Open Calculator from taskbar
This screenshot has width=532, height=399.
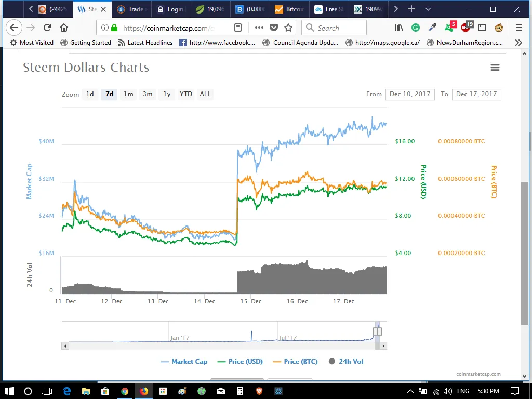tap(240, 391)
